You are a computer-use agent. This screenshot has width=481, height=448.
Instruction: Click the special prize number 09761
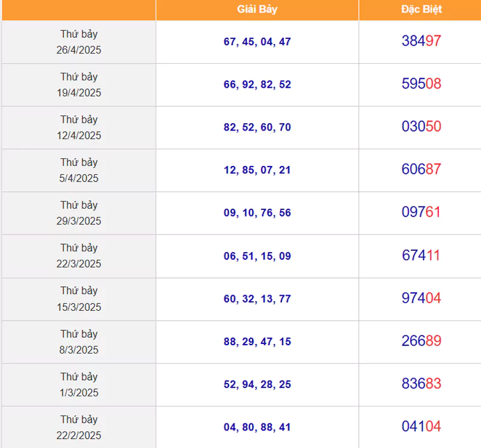coord(421,212)
